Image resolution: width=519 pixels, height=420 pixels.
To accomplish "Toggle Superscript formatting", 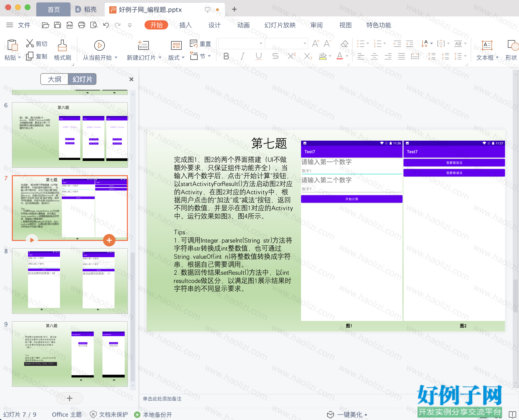I will (292, 56).
